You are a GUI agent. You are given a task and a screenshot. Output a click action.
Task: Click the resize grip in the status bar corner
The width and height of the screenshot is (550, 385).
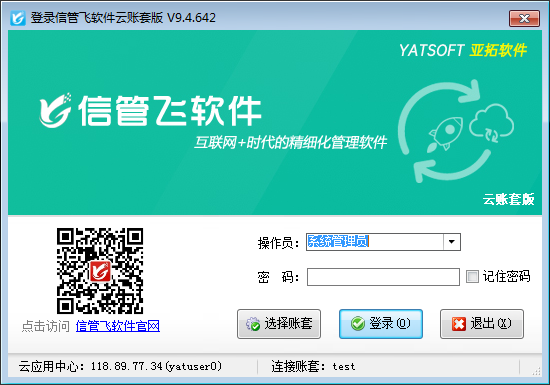coord(536,371)
